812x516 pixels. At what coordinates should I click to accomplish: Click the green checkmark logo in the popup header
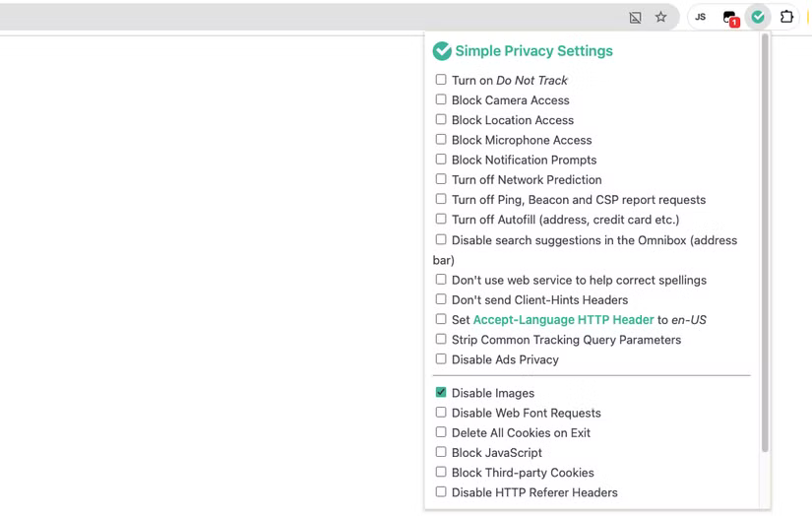click(x=442, y=51)
